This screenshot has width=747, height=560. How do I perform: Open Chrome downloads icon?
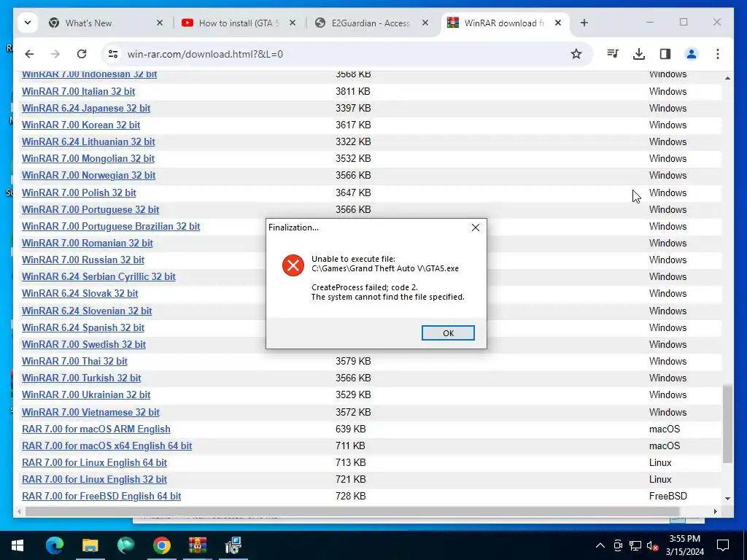pos(639,54)
